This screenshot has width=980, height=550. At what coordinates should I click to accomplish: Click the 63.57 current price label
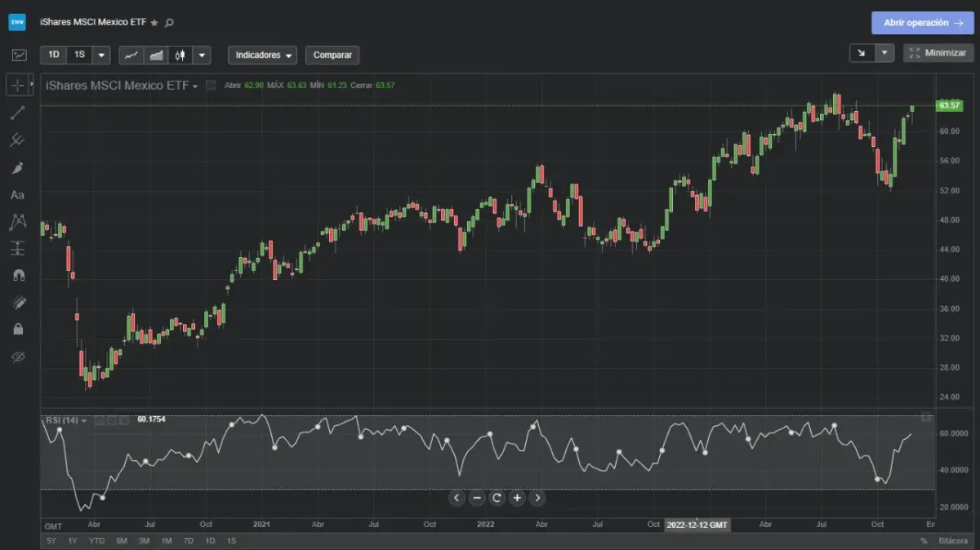point(949,105)
